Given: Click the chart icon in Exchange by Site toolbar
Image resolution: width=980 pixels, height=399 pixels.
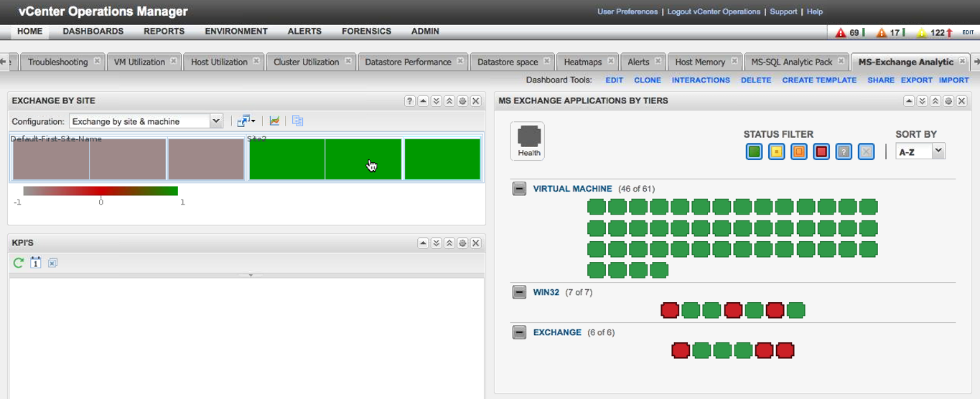Looking at the screenshot, I should [274, 121].
